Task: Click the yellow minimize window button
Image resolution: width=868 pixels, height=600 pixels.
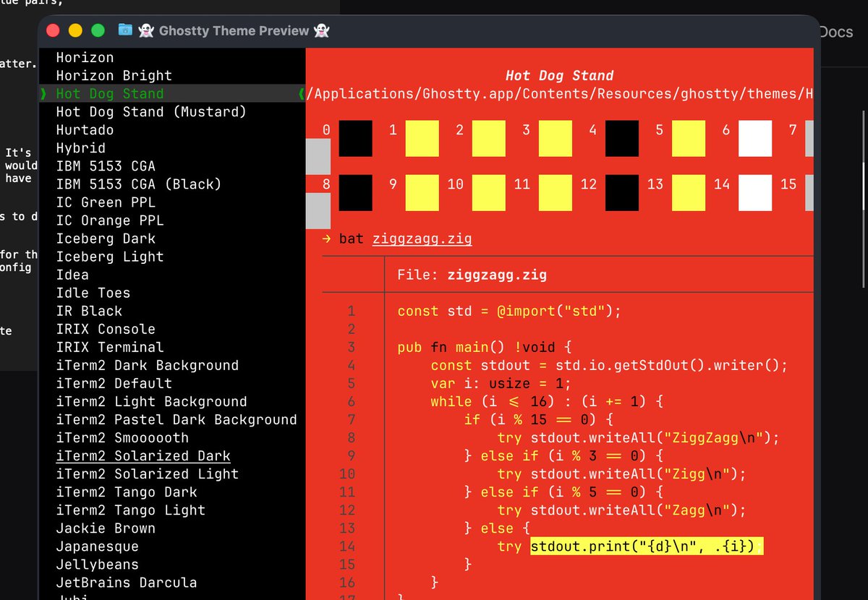Action: click(x=75, y=30)
